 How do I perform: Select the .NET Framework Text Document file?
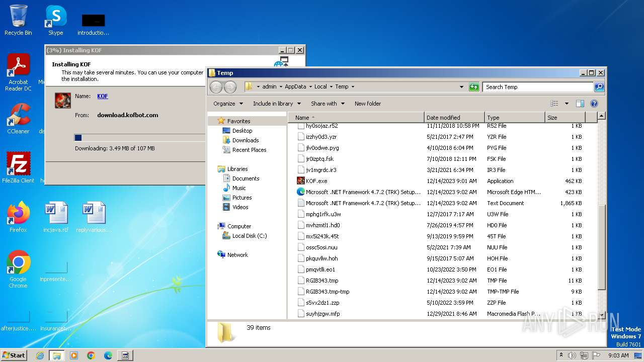(358, 203)
